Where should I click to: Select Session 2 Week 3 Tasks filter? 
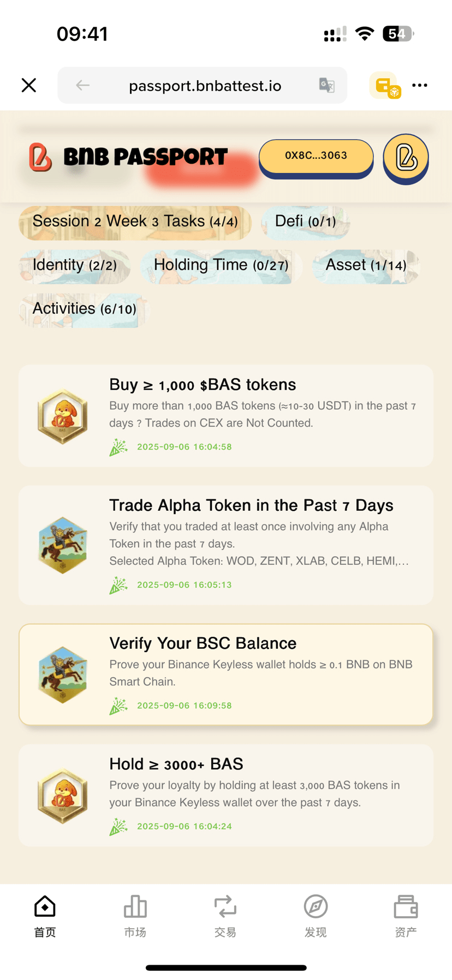tap(135, 223)
